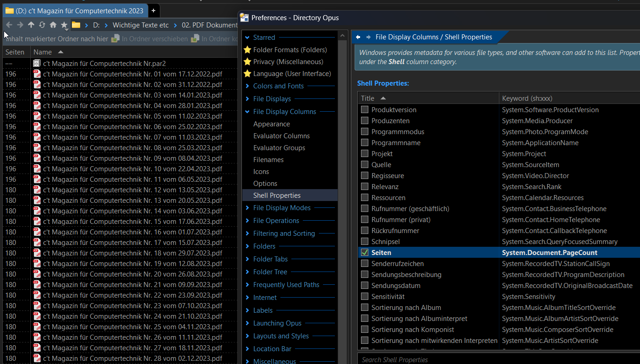Viewport: 640px width, 364px height.
Task: Check the Produktversion checkbox
Action: (365, 109)
